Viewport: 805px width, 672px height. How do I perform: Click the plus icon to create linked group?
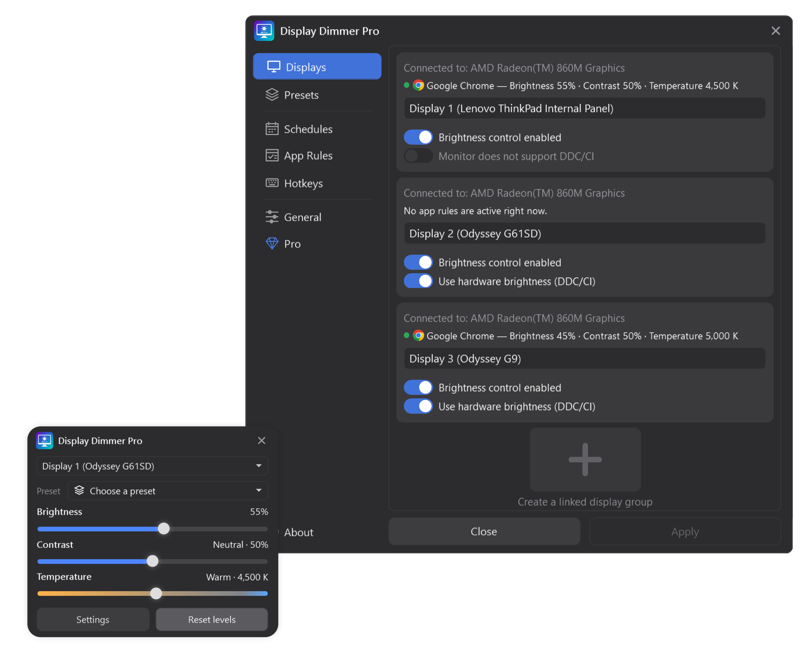point(585,460)
